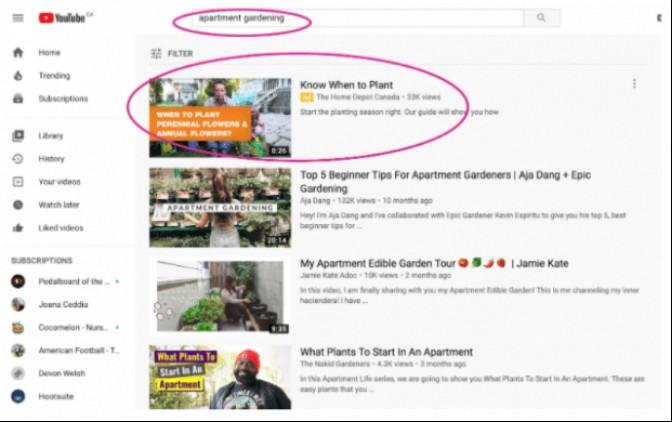Click the Pedalboard channel avatar
Viewport: 672px width, 422px height.
point(18,281)
